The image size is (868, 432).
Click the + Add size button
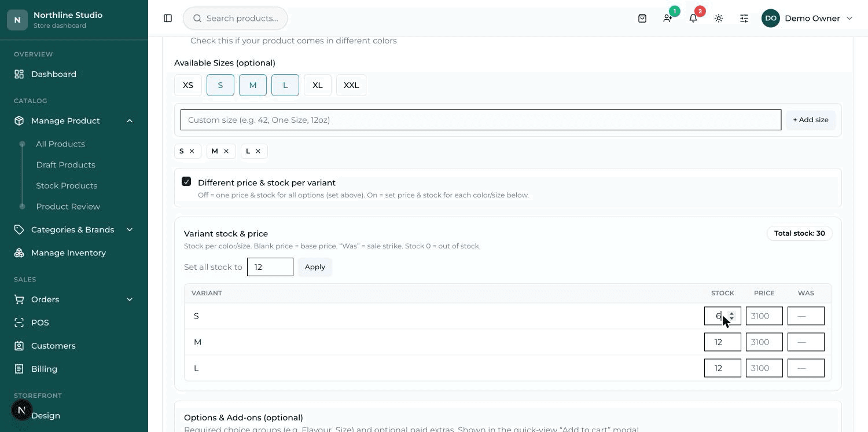810,120
